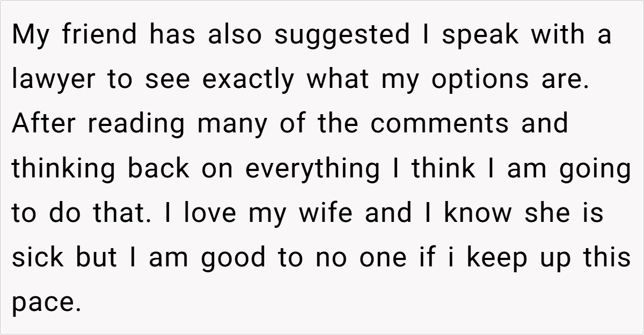This screenshot has height=335, width=644.
Task: Click the word "speak"
Action: (x=481, y=35)
